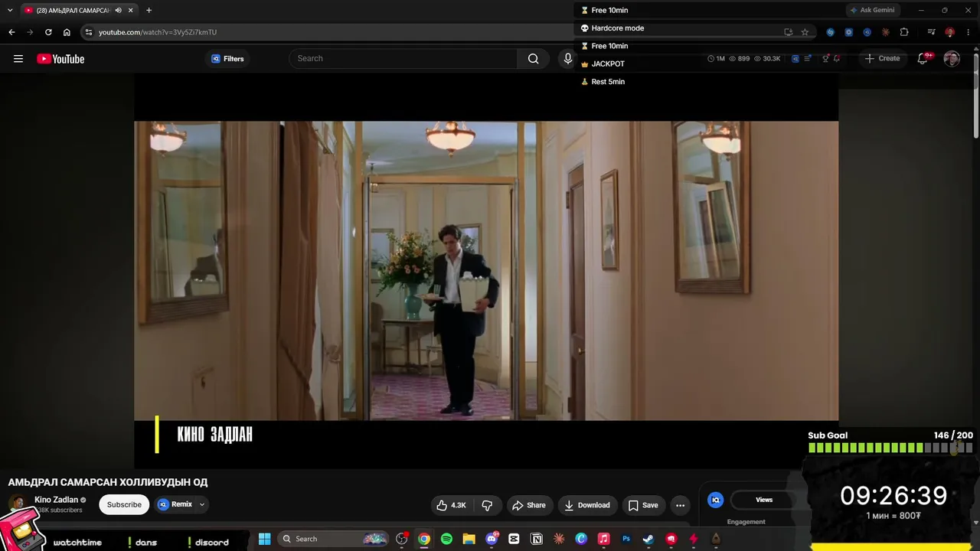Go back in browser history
This screenshot has width=980, height=551.
pos(11,32)
